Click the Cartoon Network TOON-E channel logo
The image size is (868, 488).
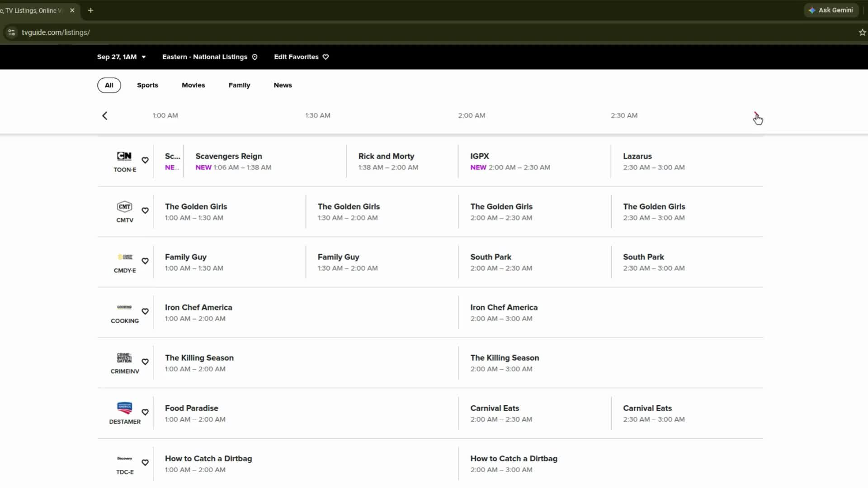124,156
